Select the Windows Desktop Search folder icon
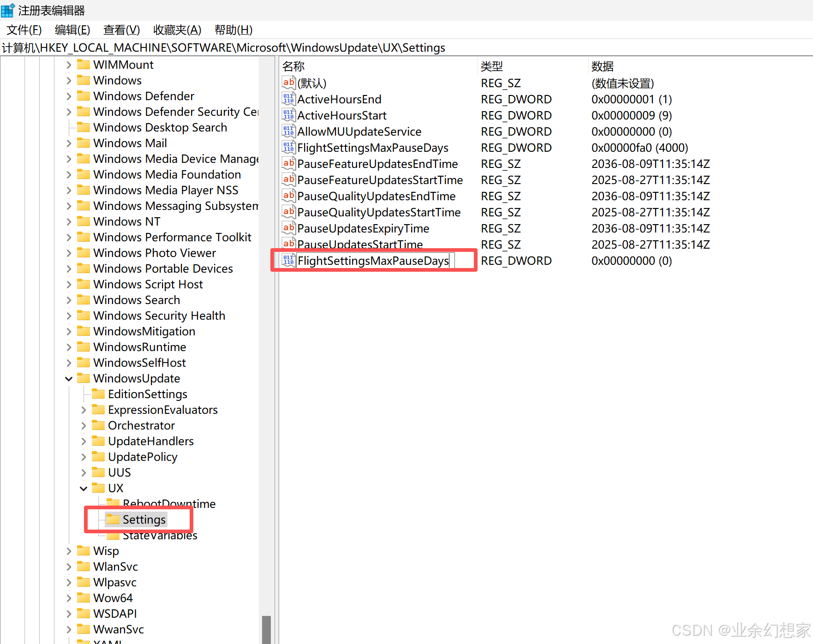813x644 pixels. 84,127
